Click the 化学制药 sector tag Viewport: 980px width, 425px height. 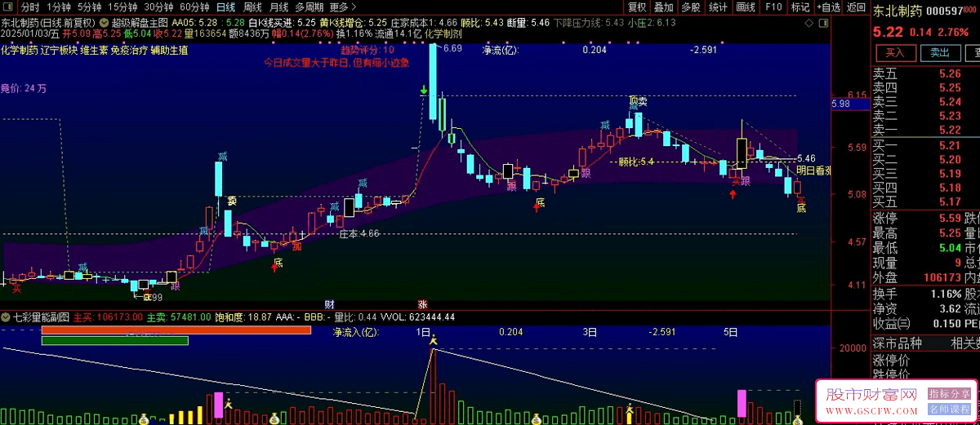click(19, 51)
